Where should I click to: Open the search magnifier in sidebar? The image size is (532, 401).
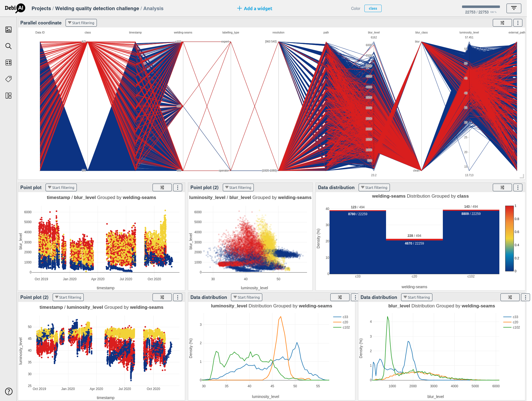[9, 46]
